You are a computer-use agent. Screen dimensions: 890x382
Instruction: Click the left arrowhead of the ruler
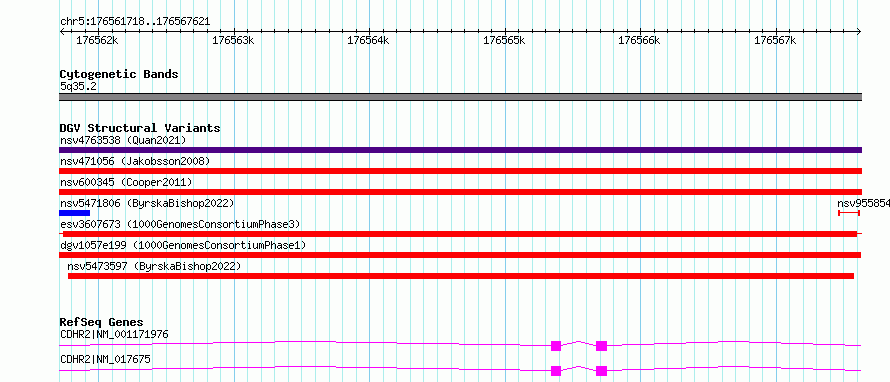(62, 31)
